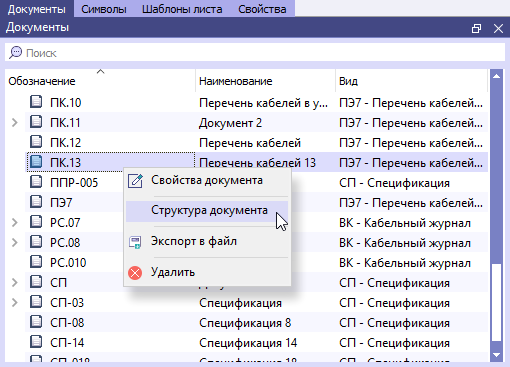
Task: Click the scrollbar down arrow
Action: [x=496, y=355]
